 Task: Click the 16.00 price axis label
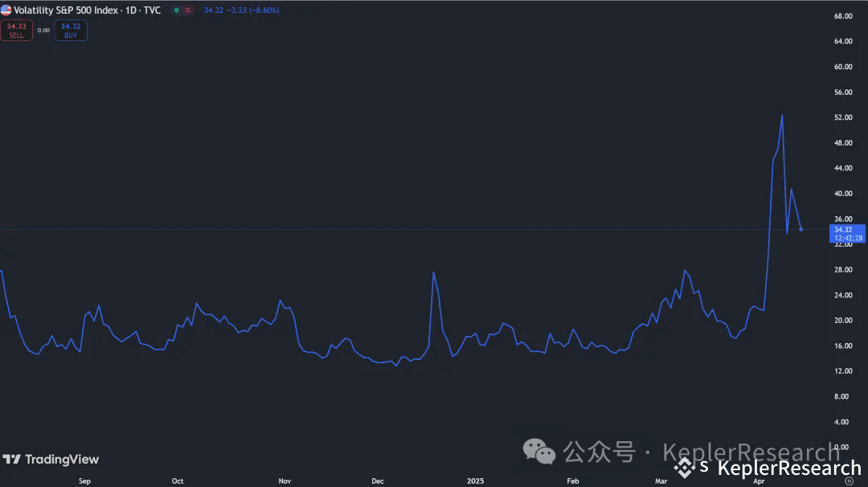843,346
